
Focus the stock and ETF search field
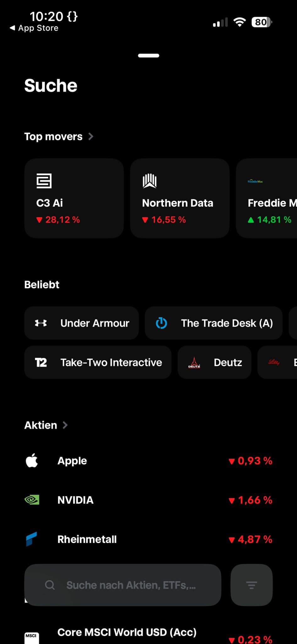click(123, 585)
